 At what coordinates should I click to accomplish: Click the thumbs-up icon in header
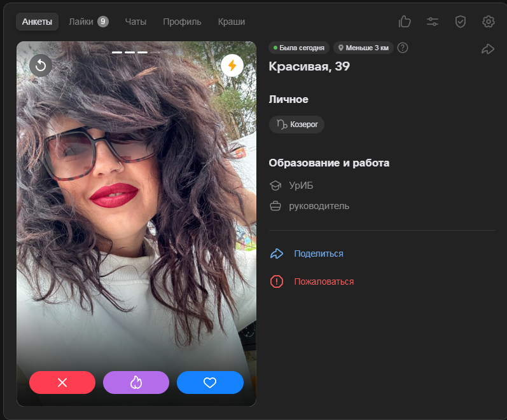405,22
